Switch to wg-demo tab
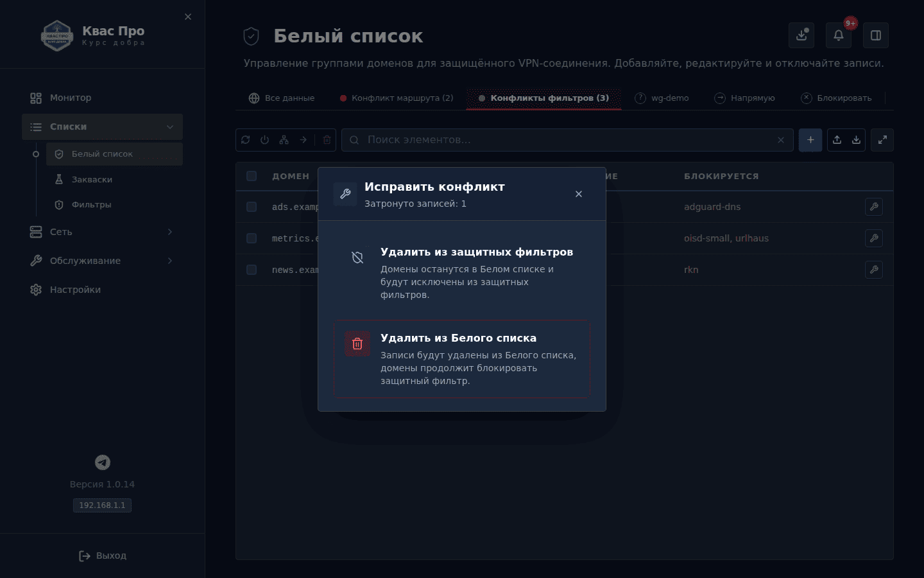924x578 pixels. pos(662,98)
